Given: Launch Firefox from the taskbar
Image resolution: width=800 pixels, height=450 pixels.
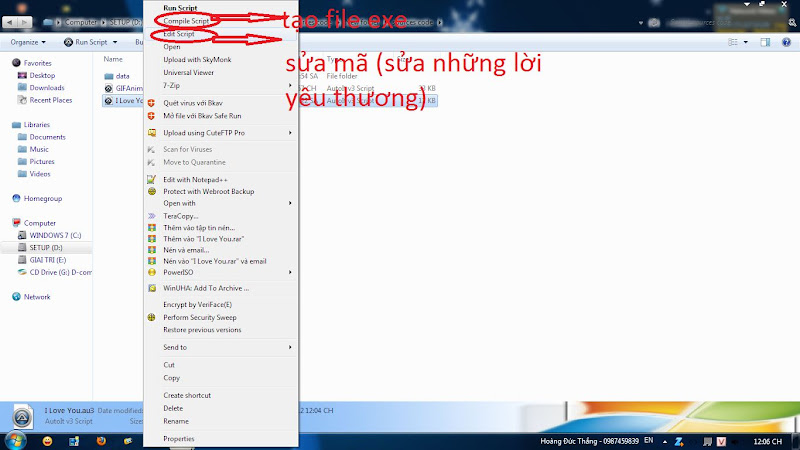Looking at the screenshot, I should point(101,440).
